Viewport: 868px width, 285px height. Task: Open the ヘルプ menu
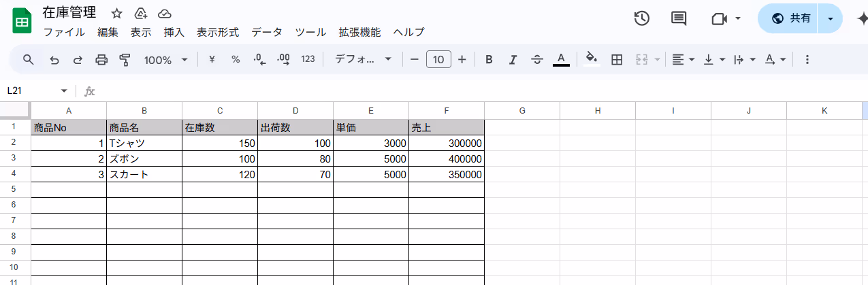[408, 32]
